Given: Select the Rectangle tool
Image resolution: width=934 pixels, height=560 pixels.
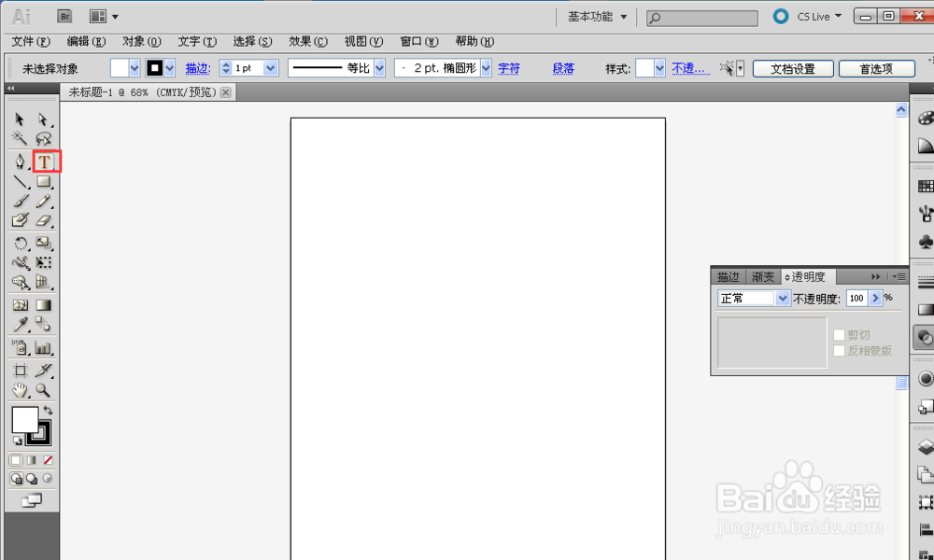Looking at the screenshot, I should [x=43, y=182].
